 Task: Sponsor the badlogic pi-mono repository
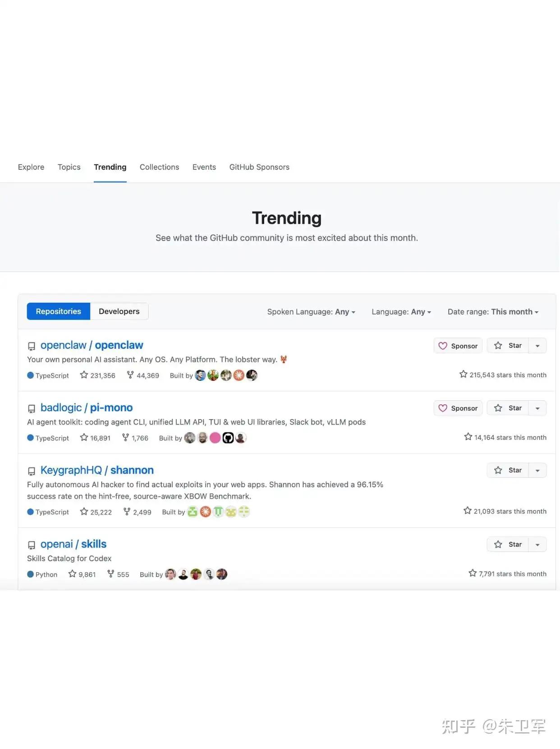(458, 408)
